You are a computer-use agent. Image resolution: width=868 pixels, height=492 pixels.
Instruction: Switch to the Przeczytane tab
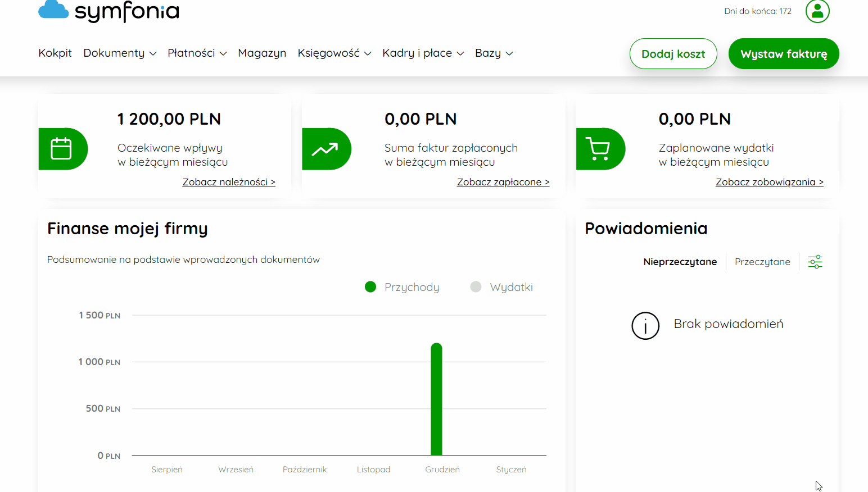point(762,262)
